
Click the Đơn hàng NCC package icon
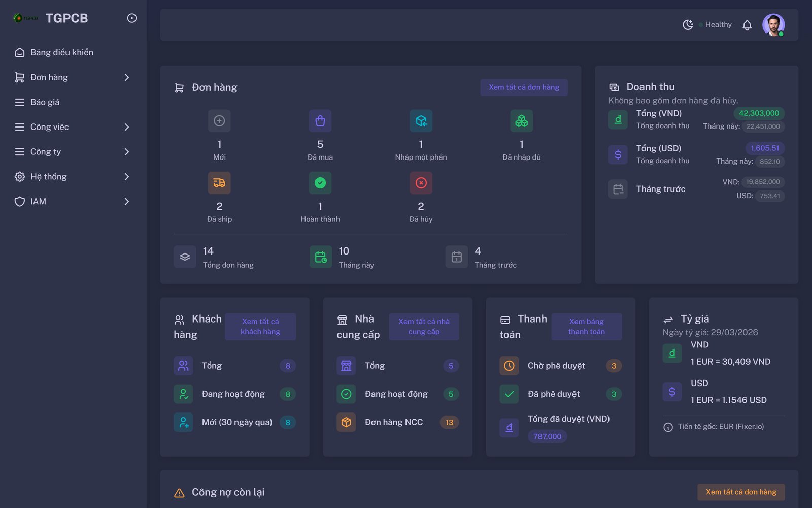346,422
